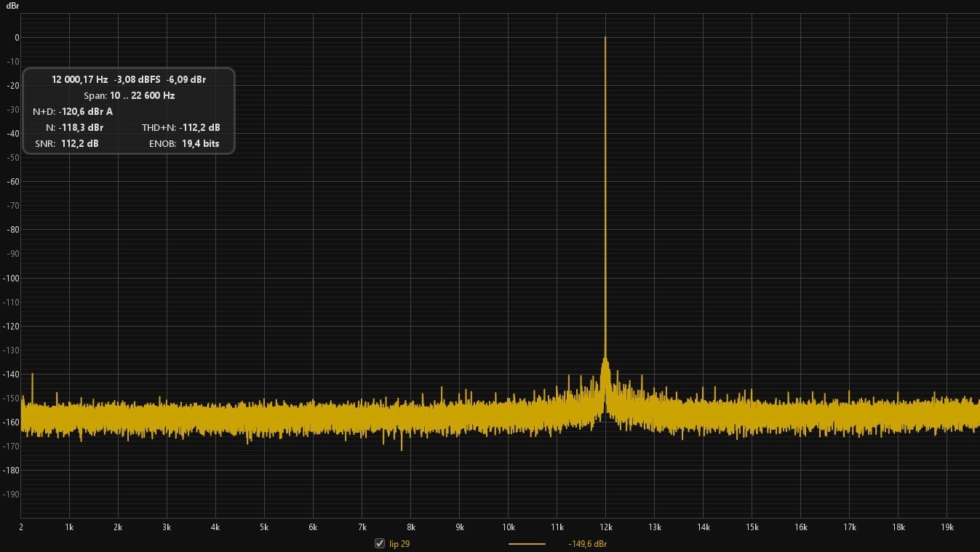Click the -190 level axis label
The width and height of the screenshot is (980, 552).
click(x=12, y=494)
